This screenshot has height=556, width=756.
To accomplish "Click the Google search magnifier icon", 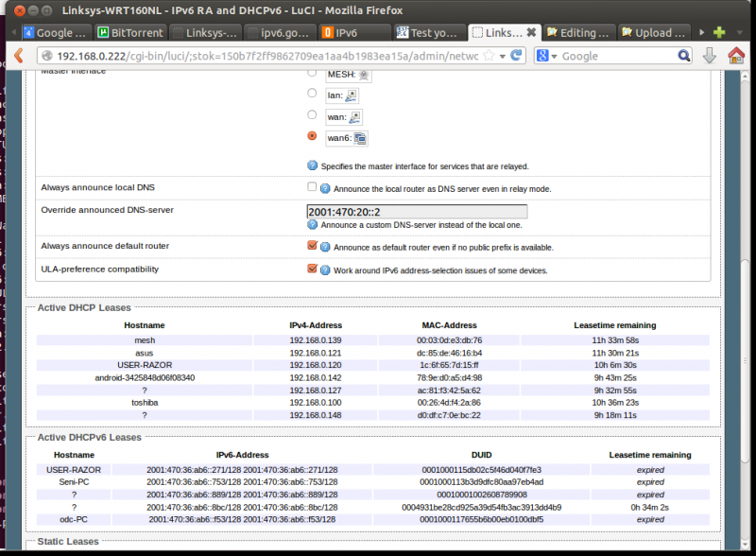I will click(x=685, y=57).
